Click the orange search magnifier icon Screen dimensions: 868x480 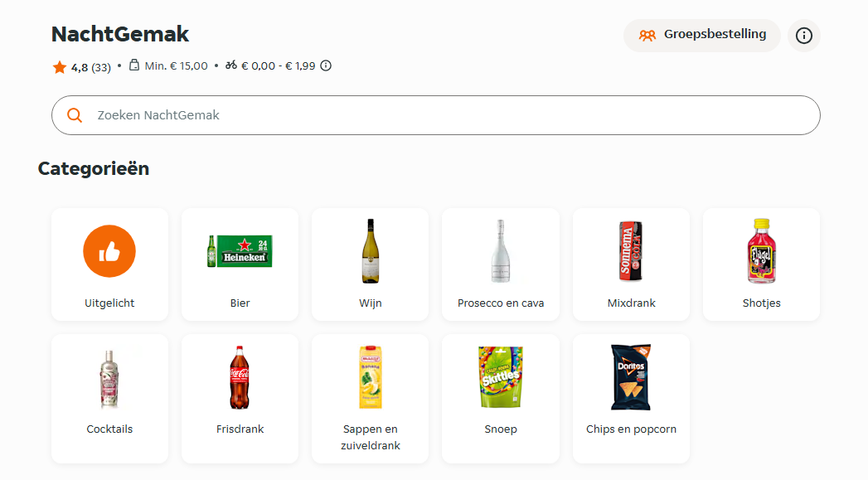[75, 115]
